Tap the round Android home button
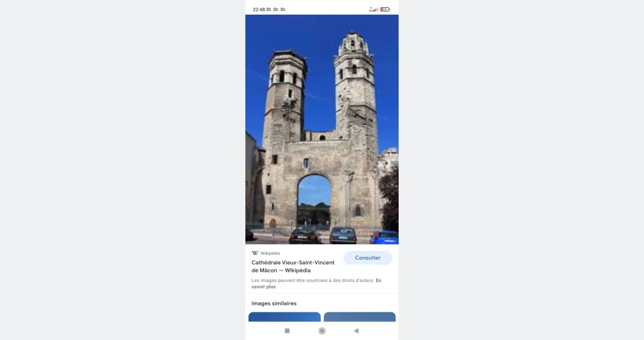The width and height of the screenshot is (644, 340). pos(322,331)
